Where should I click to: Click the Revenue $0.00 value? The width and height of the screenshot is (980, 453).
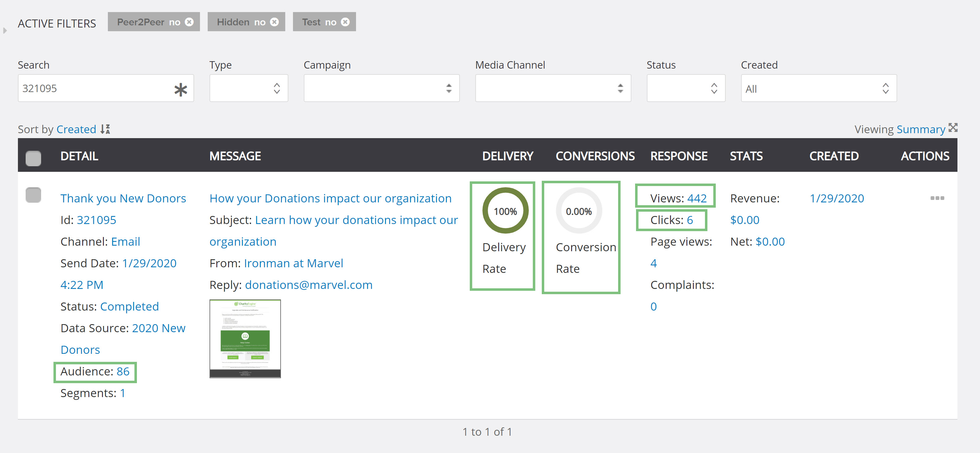745,220
